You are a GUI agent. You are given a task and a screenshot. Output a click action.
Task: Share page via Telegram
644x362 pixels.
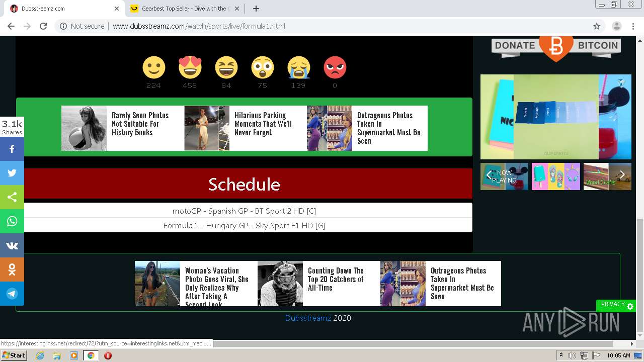coord(12,294)
